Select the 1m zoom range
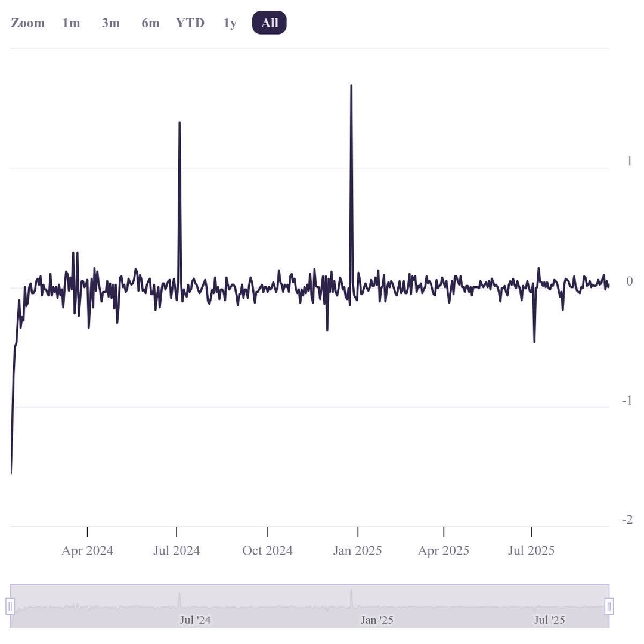Viewport: 644px width, 644px height. [70, 23]
